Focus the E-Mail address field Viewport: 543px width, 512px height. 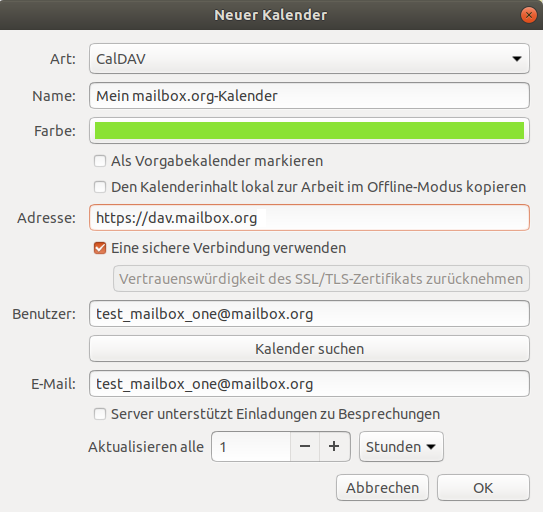point(309,384)
